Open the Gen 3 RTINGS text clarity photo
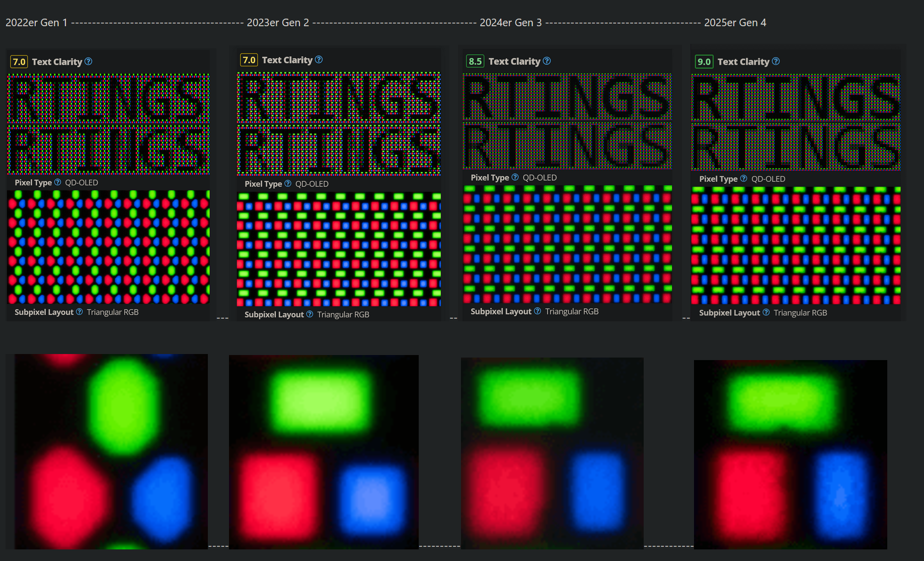This screenshot has height=561, width=924. [567, 121]
